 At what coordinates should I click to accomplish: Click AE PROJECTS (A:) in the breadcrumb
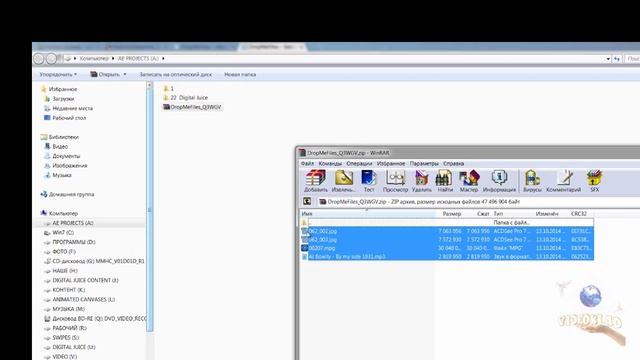tap(138, 59)
